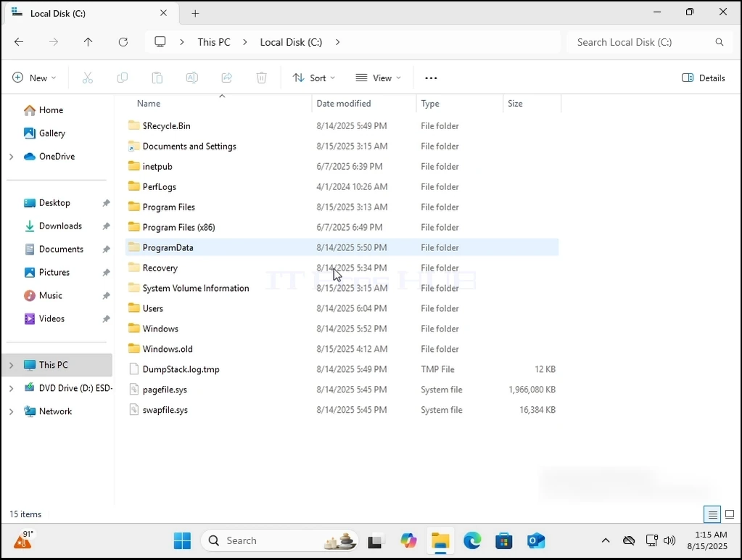
Task: Select the inetpub folder
Action: 342,167
